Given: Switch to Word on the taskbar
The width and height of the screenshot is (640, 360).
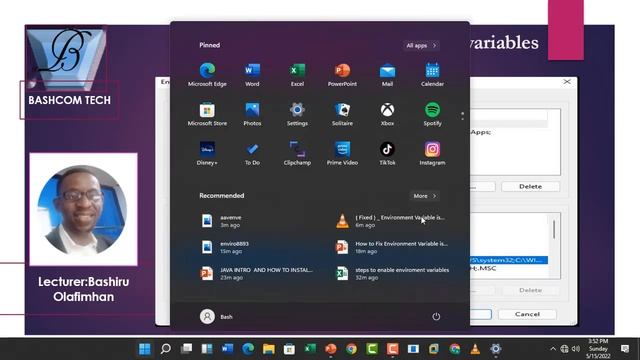Looking at the screenshot, I should 227,349.
